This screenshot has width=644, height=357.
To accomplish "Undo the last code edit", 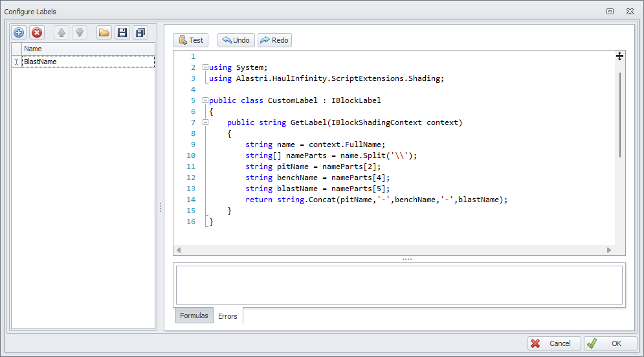I will [236, 40].
